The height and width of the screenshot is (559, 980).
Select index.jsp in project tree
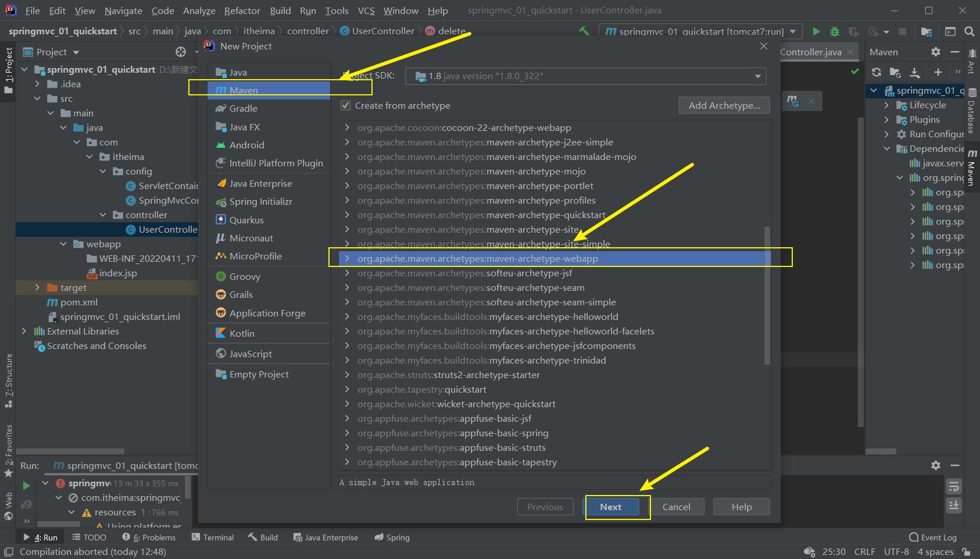[x=118, y=273]
